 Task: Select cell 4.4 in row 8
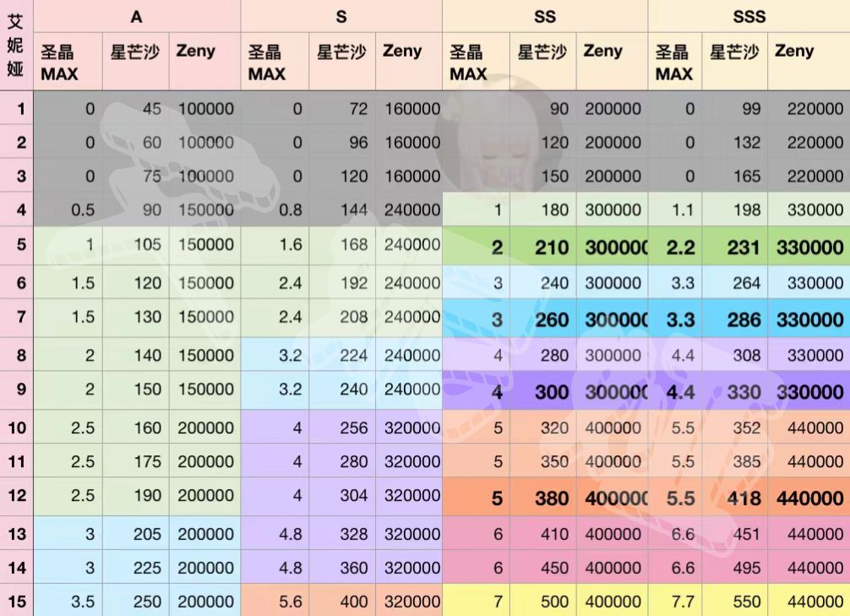coord(675,355)
